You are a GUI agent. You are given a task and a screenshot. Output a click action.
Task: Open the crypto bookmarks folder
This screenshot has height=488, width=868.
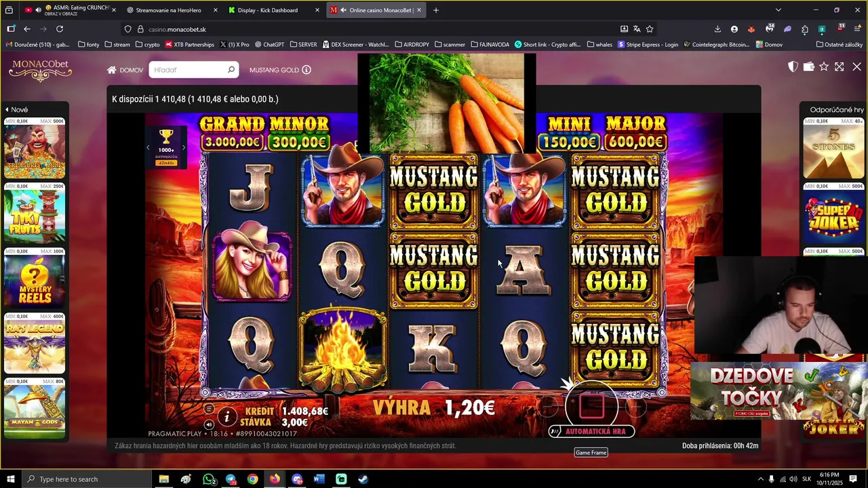coord(147,45)
